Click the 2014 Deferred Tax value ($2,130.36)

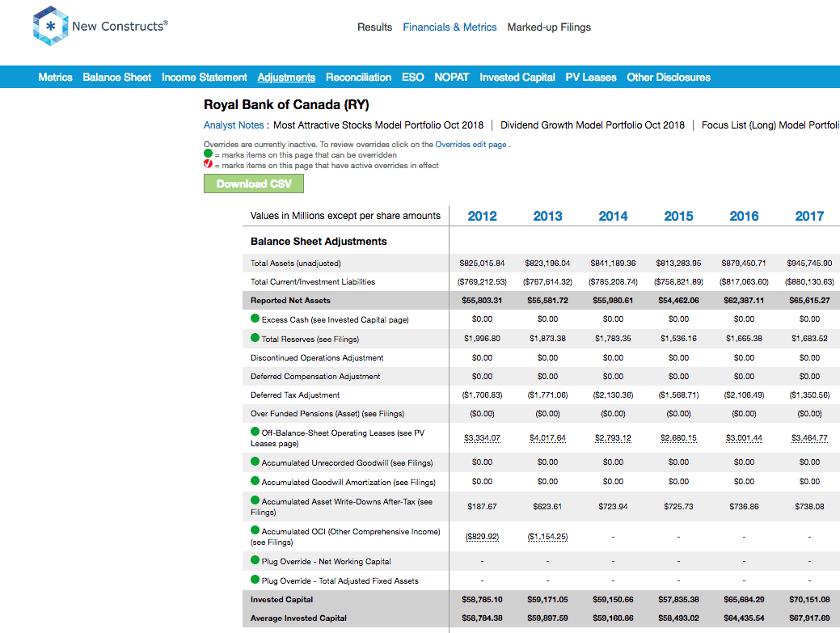pos(613,395)
